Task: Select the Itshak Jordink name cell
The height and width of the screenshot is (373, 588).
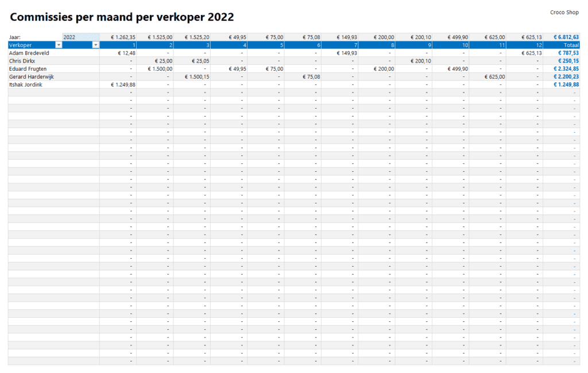Action: [x=26, y=84]
